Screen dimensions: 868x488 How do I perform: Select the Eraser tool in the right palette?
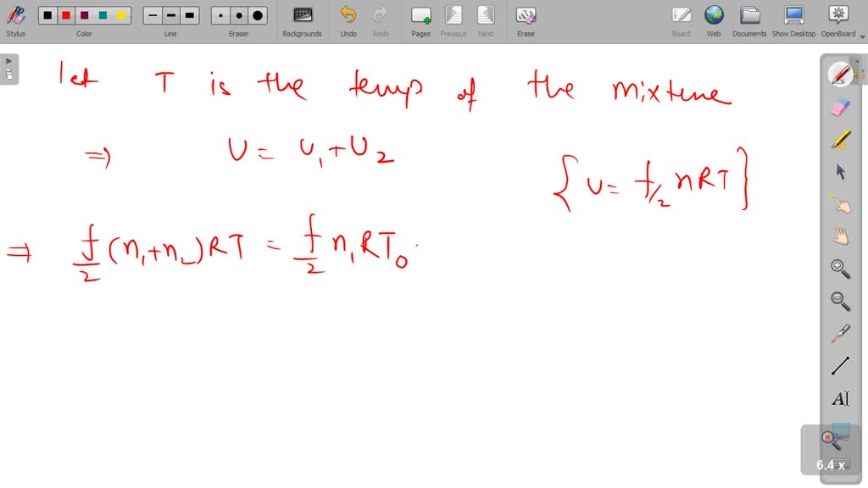pyautogui.click(x=839, y=106)
